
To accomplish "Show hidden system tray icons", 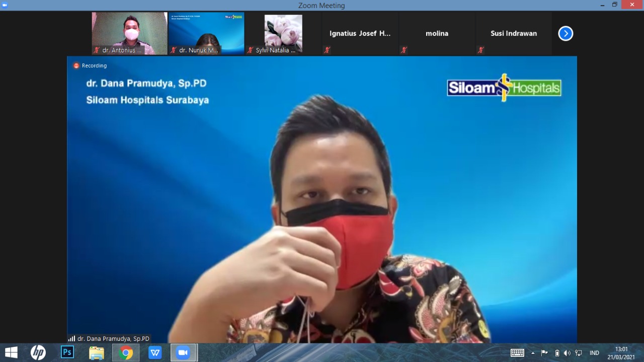I will click(533, 353).
